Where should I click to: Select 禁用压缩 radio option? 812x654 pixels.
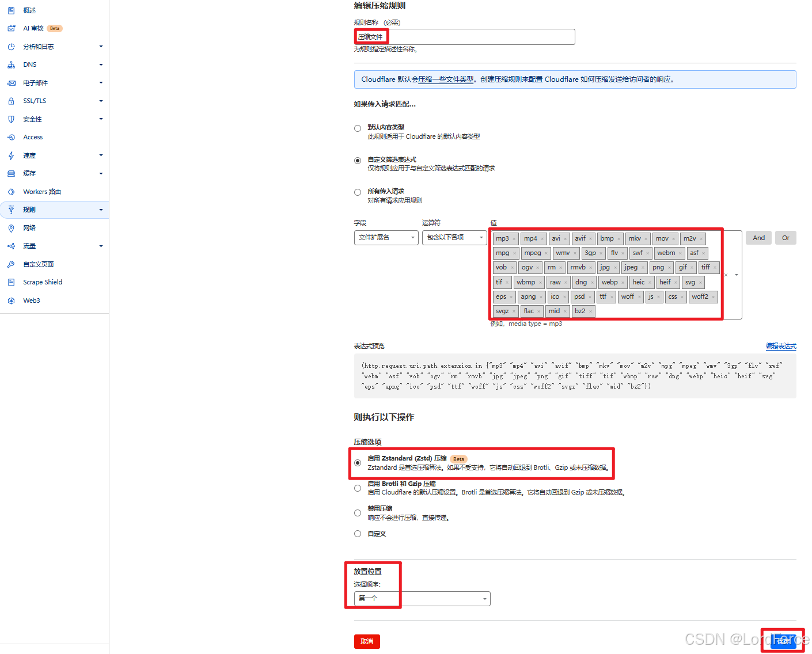pyautogui.click(x=358, y=513)
